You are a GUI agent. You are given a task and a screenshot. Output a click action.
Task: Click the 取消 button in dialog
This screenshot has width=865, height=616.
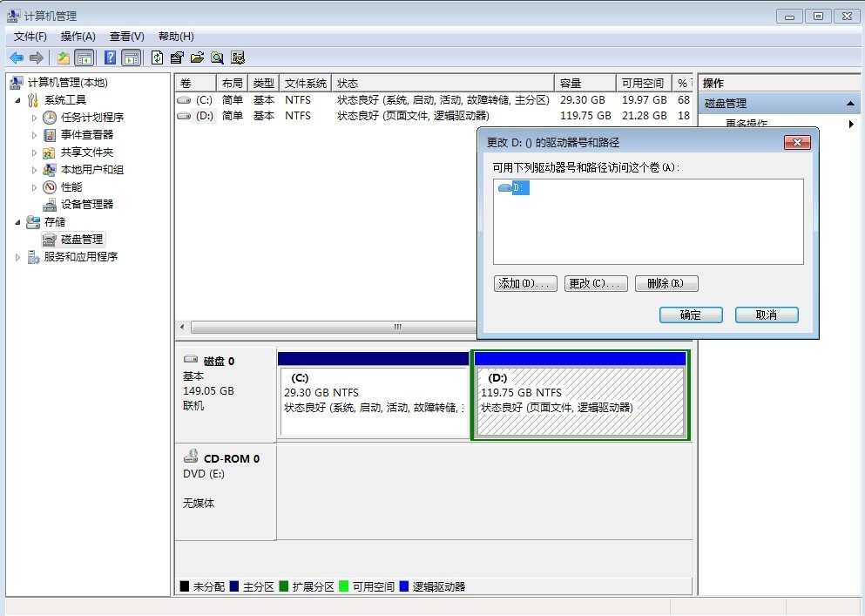[x=767, y=315]
